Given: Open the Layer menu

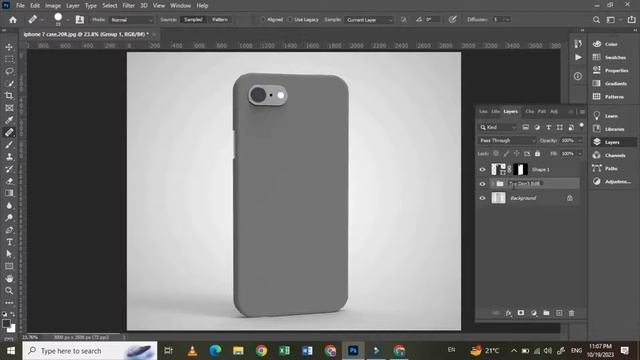Looking at the screenshot, I should (73, 6).
